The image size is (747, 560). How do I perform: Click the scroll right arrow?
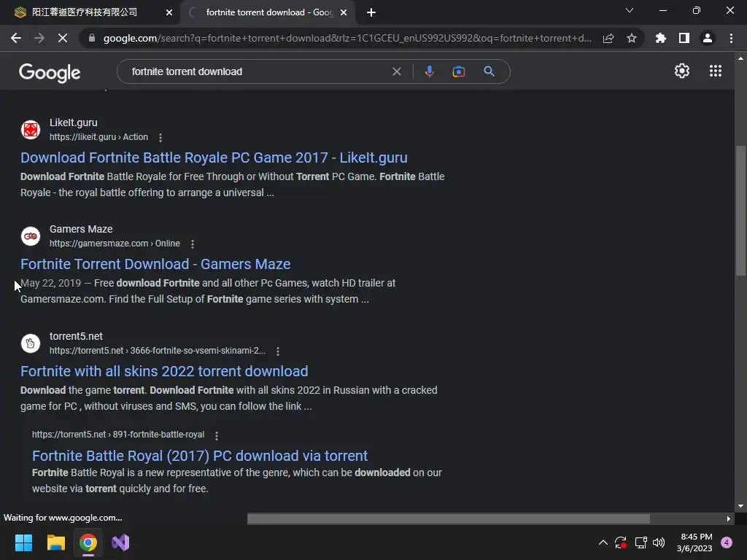pyautogui.click(x=729, y=518)
